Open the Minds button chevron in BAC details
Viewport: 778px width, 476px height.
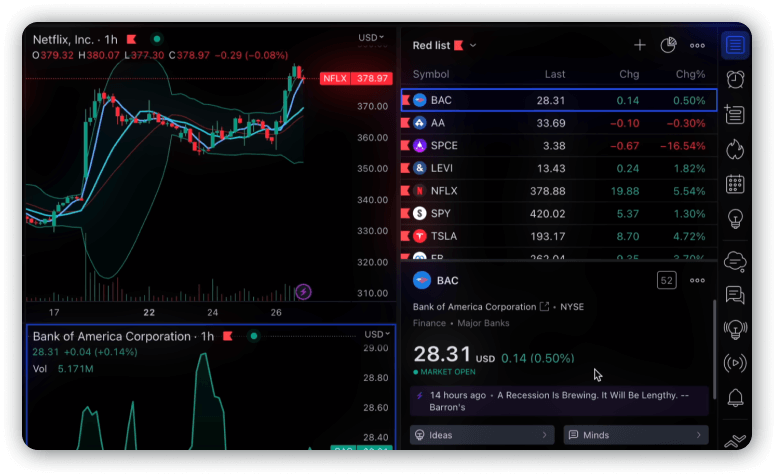click(699, 435)
